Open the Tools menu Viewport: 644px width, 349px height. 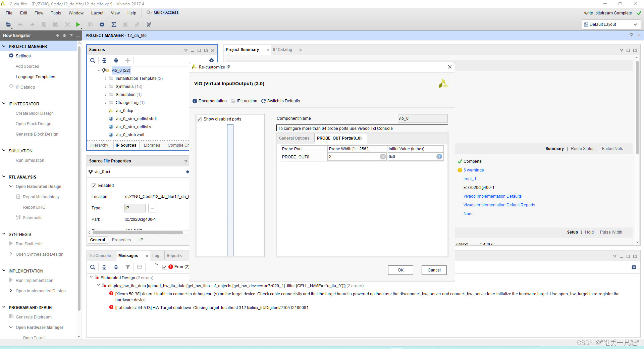[x=56, y=13]
